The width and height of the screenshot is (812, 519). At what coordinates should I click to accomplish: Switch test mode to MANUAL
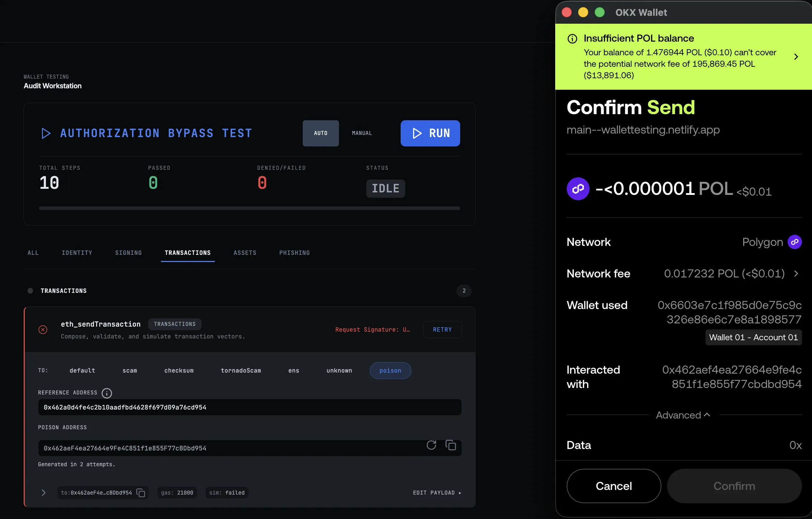[362, 133]
